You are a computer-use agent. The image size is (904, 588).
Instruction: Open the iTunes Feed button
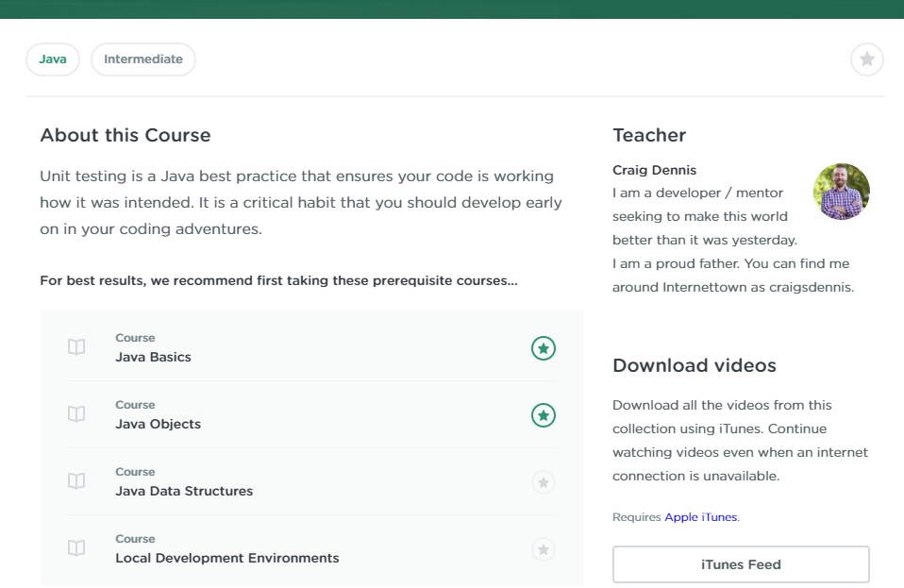coord(741,564)
